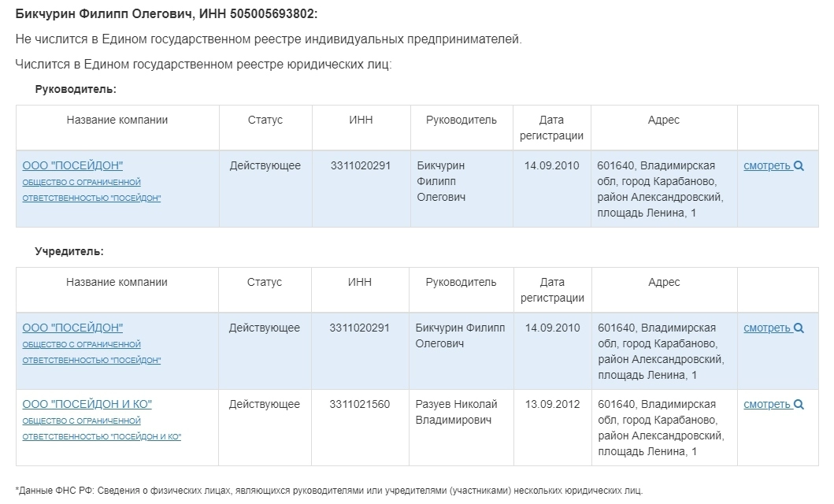Open ООО "ПОСЕЙДОН" link in Учредитель table

coord(72,328)
